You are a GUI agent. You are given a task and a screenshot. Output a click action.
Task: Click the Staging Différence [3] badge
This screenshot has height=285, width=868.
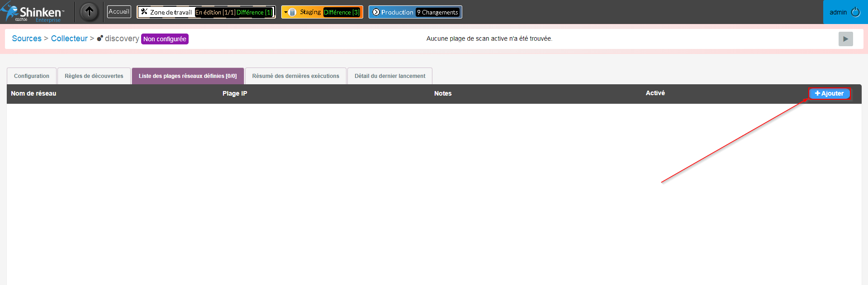[x=342, y=12]
